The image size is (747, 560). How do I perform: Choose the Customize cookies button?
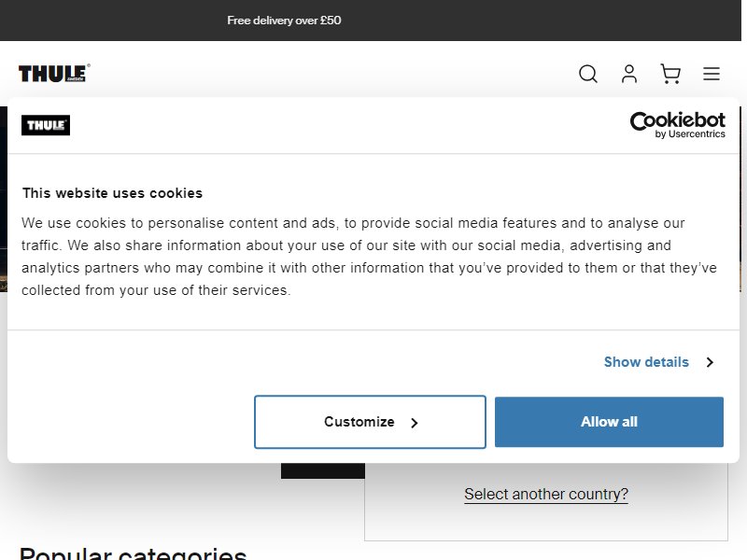(x=370, y=422)
